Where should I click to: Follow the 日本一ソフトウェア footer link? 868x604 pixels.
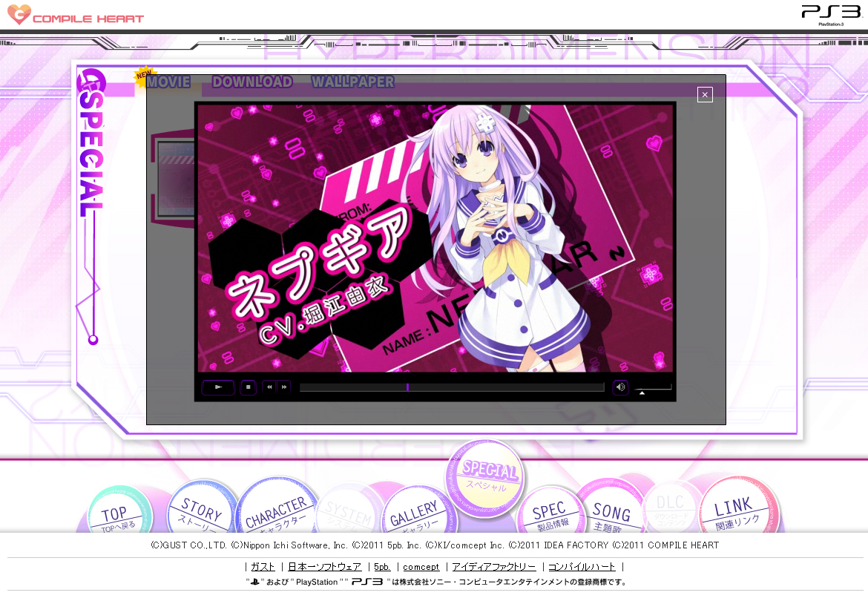click(324, 566)
